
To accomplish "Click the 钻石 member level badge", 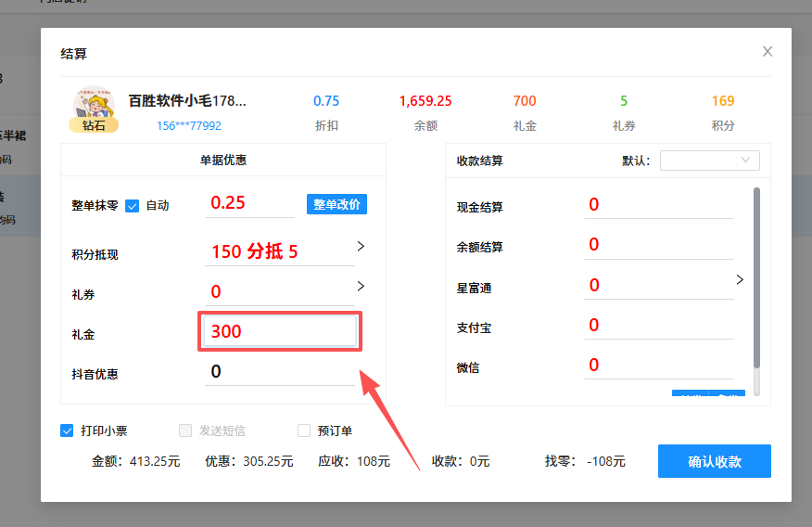I will [x=94, y=125].
